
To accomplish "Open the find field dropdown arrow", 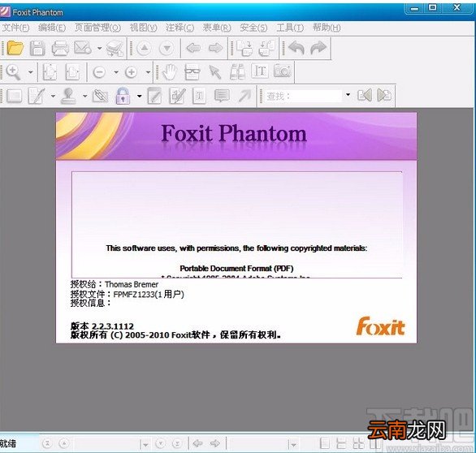I will 348,95.
